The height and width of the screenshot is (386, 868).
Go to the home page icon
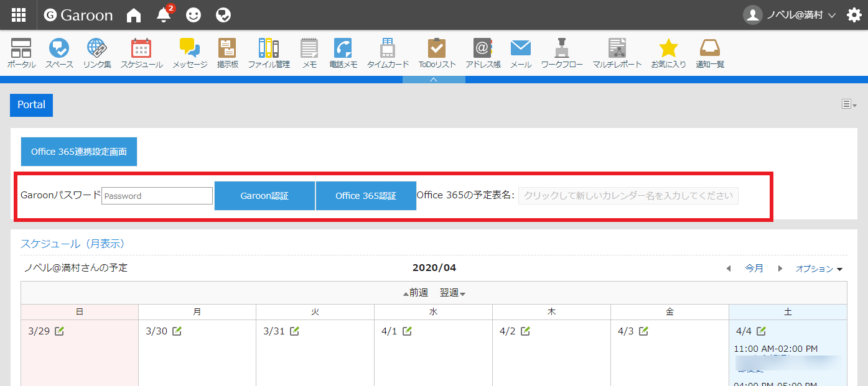[134, 15]
